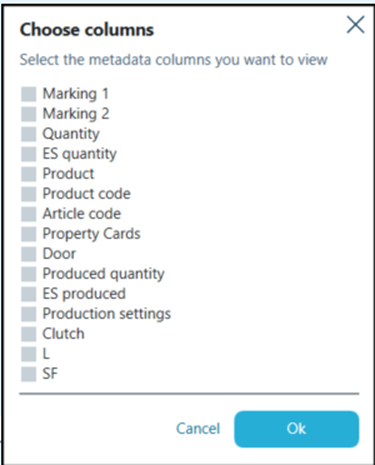375x465 pixels.
Task: Tick the Quantity checkbox
Action: coord(29,134)
